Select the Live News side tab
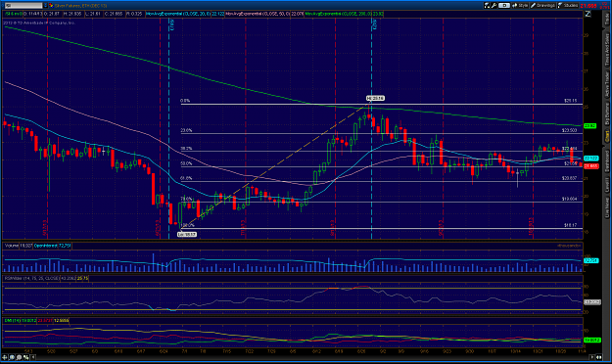Viewport: 612px width, 364px height. (607, 207)
